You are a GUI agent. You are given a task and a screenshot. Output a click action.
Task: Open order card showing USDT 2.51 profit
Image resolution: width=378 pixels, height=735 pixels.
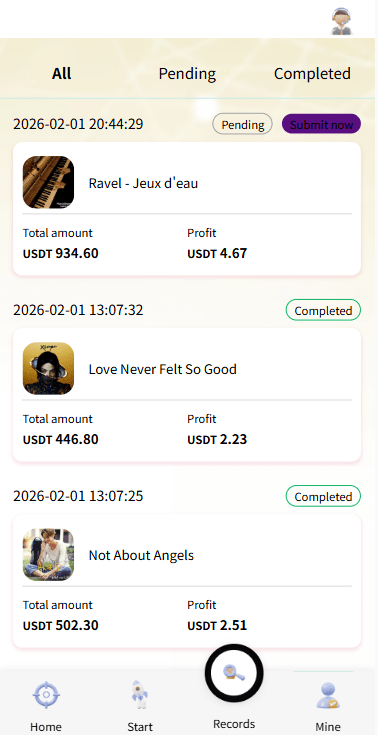click(x=187, y=581)
